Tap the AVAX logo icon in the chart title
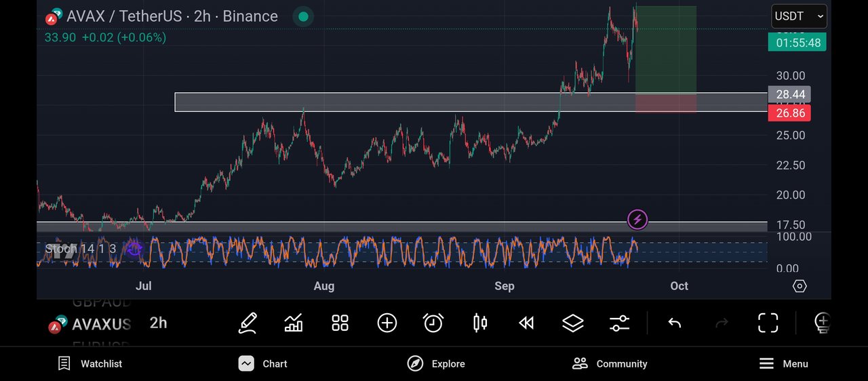The height and width of the screenshot is (381, 868). pos(54,16)
